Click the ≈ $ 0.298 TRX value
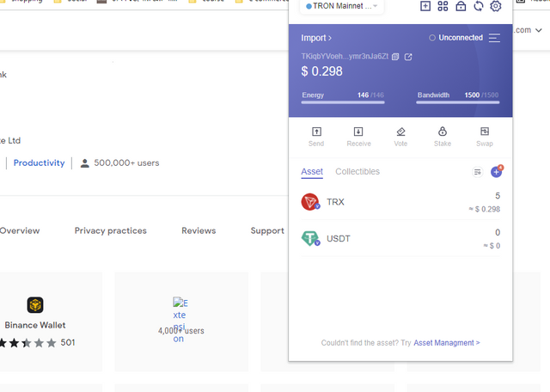This screenshot has width=550, height=392. 485,209
